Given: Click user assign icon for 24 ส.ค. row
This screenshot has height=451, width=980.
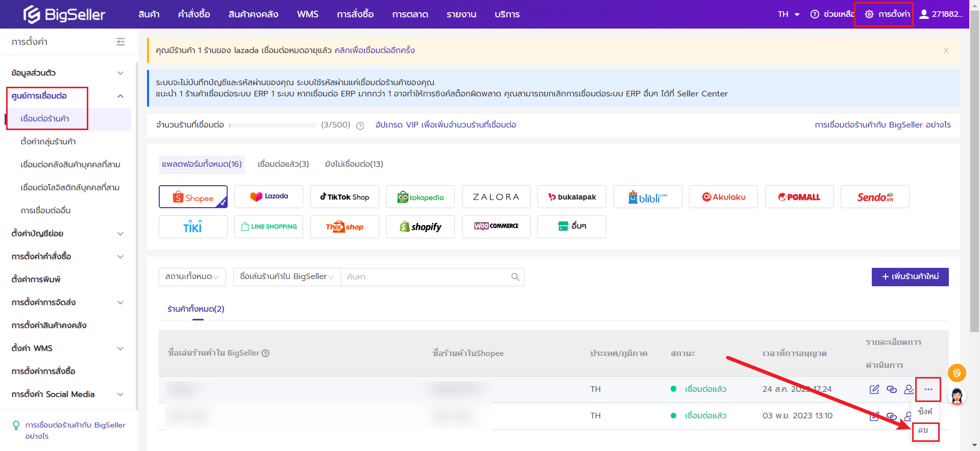Looking at the screenshot, I should tap(909, 389).
